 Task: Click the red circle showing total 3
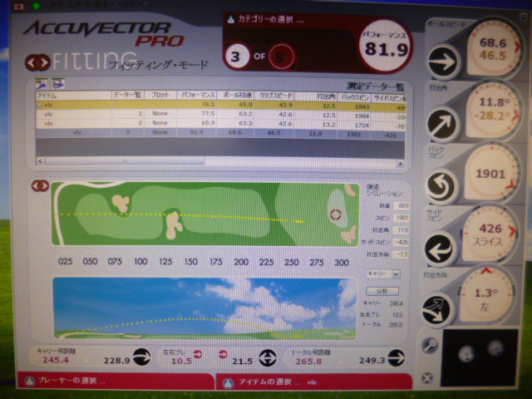pos(281,57)
